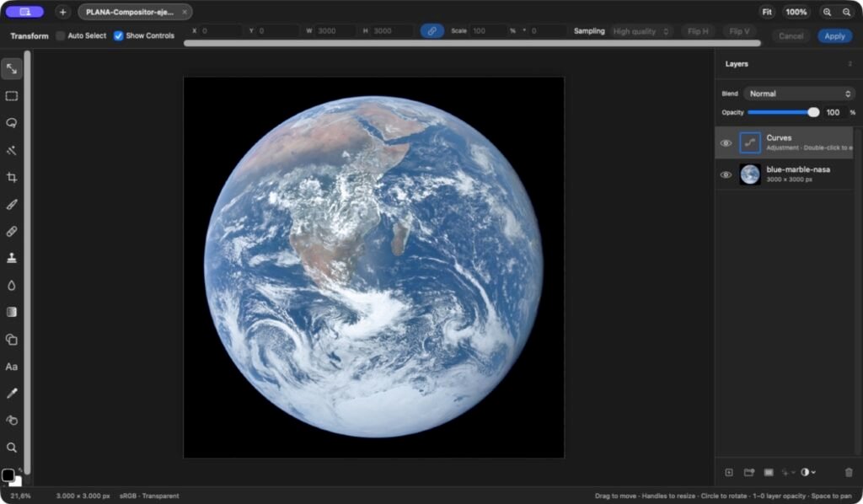Click the options bar horizontal scrollbar
Viewport: 863px width, 504px height.
(472, 44)
